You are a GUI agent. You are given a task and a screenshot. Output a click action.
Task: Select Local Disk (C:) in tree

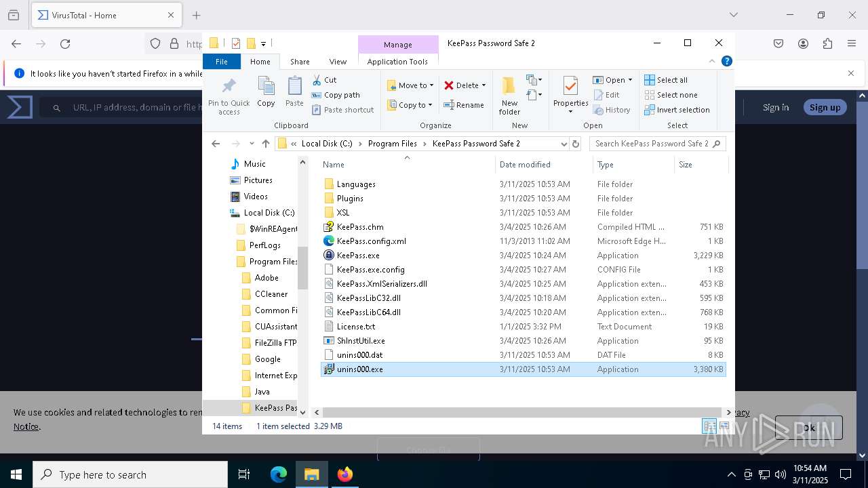pyautogui.click(x=269, y=213)
